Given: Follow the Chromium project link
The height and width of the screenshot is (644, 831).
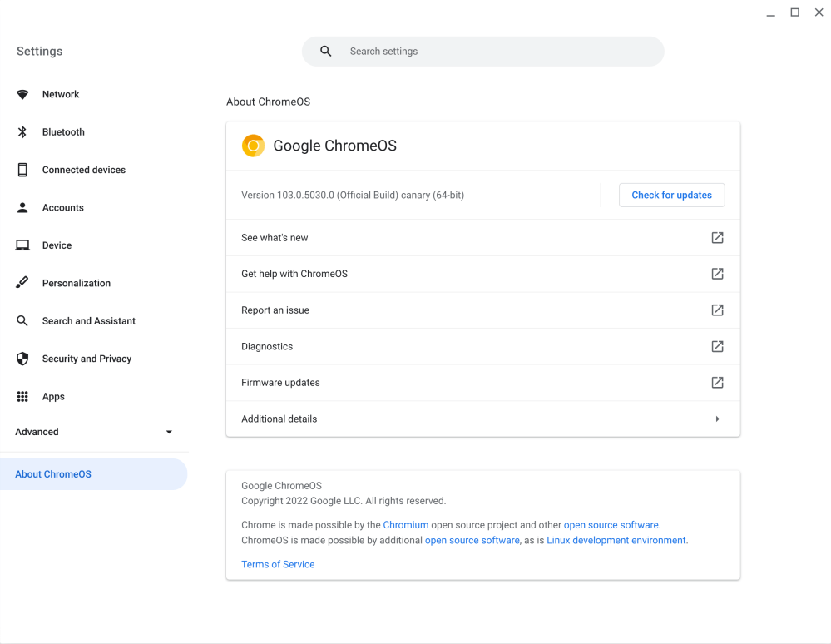Looking at the screenshot, I should [x=406, y=525].
